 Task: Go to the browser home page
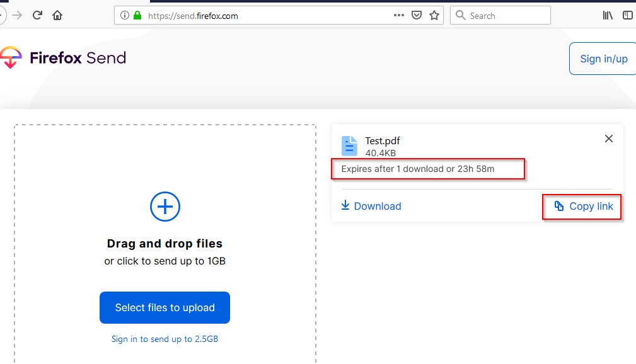57,16
